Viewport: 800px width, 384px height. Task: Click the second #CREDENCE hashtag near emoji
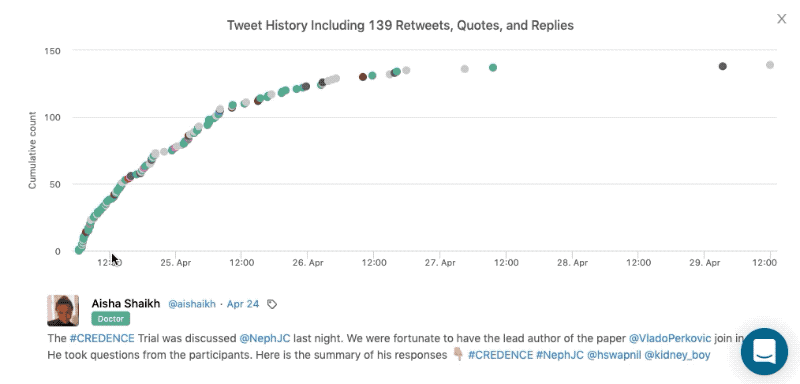tap(500, 354)
